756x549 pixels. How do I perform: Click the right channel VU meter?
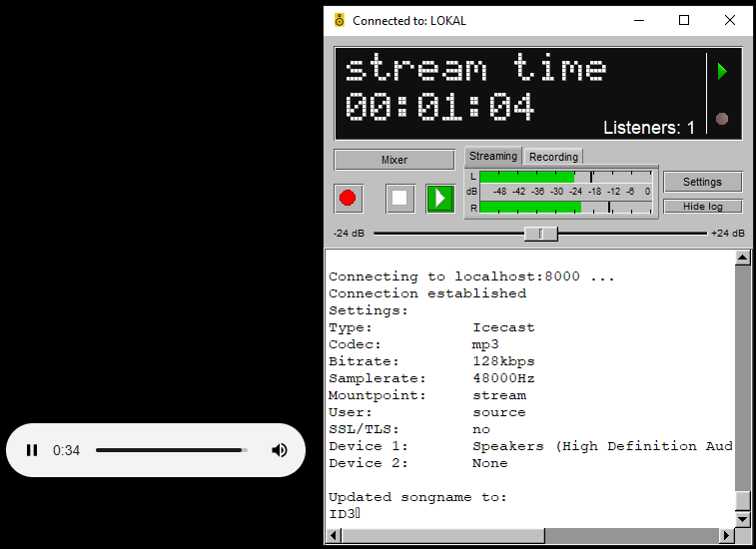pyautogui.click(x=566, y=208)
